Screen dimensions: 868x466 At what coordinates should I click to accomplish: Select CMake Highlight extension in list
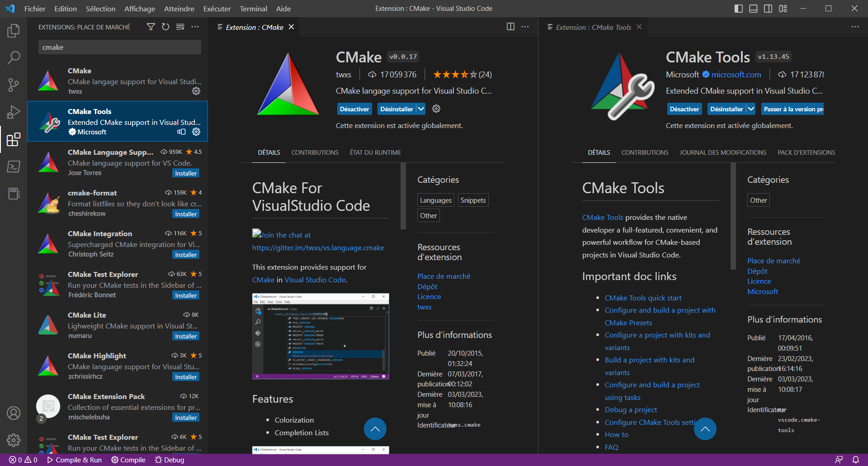tap(118, 366)
